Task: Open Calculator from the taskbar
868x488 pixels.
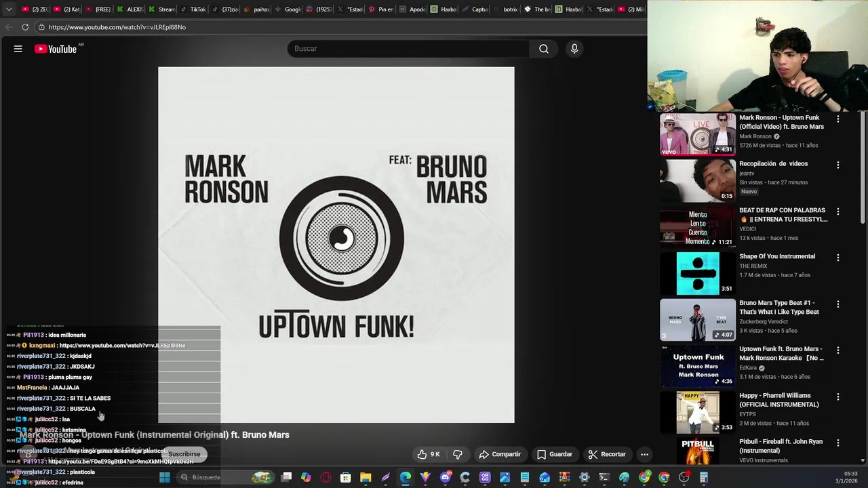Action: (x=703, y=477)
